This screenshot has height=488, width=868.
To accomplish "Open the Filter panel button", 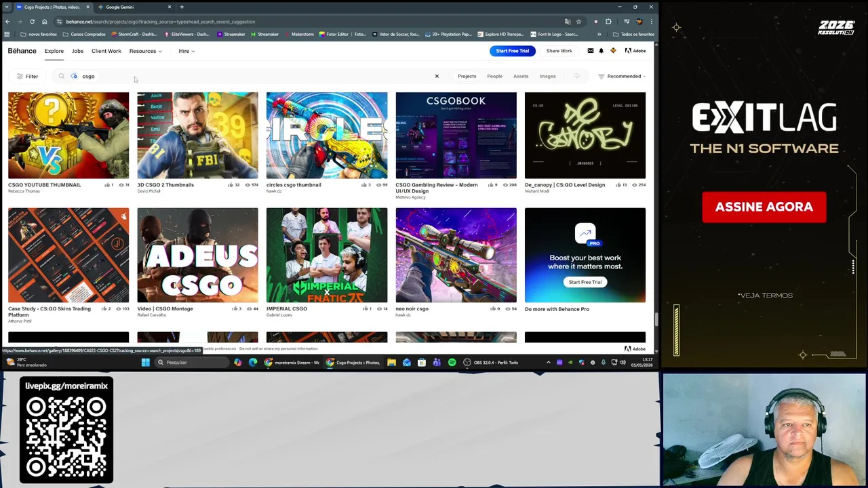I will (x=27, y=77).
